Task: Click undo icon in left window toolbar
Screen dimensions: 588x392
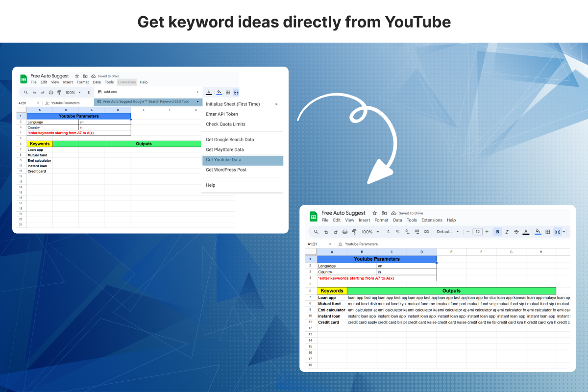Action: 35,92
